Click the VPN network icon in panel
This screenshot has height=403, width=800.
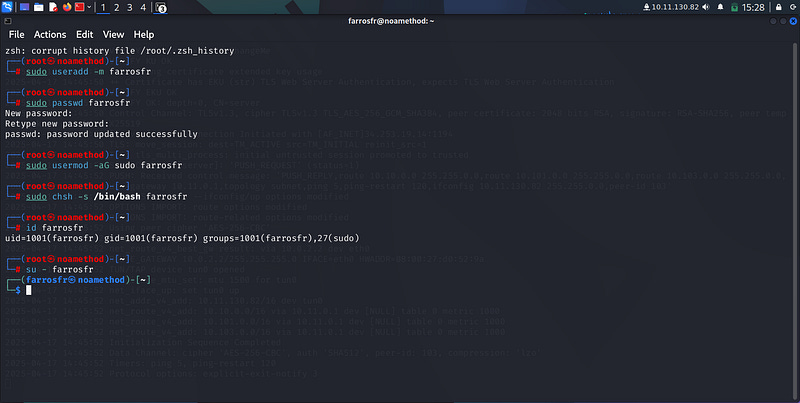[646, 7]
